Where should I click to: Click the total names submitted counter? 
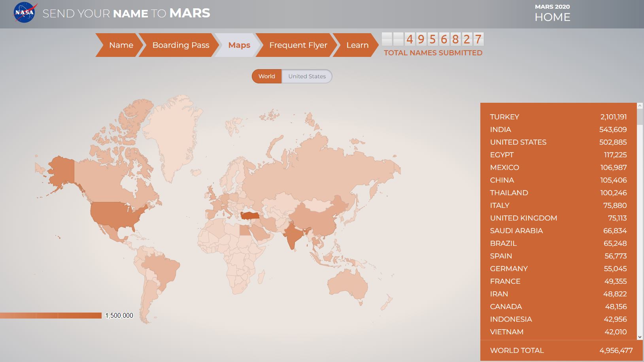[433, 39]
